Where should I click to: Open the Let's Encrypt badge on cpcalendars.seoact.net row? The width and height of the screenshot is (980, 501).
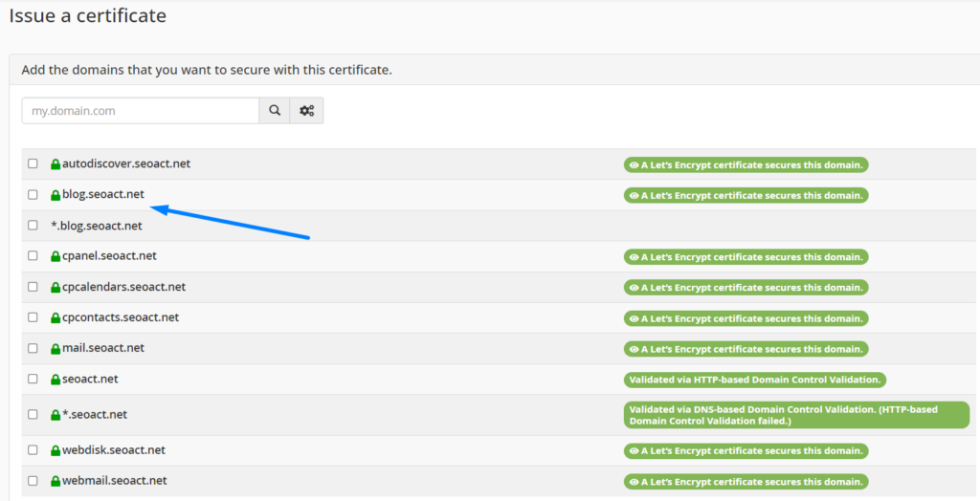point(746,288)
